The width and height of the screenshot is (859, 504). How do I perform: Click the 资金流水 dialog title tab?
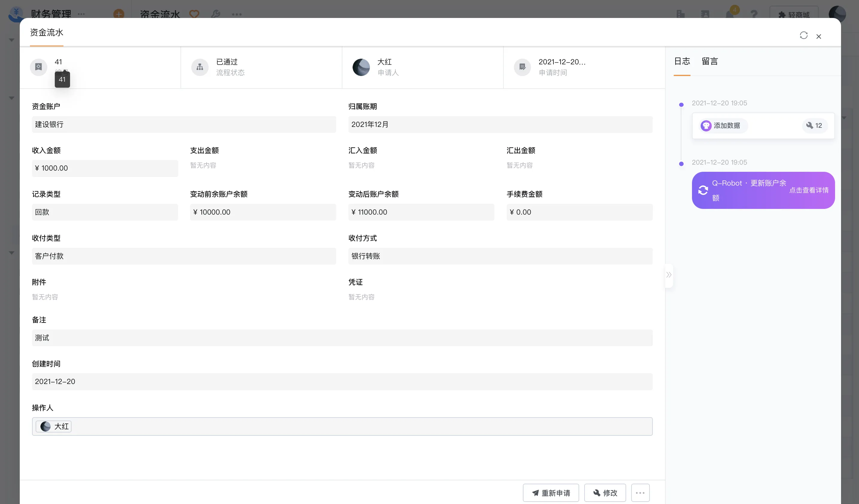47,33
